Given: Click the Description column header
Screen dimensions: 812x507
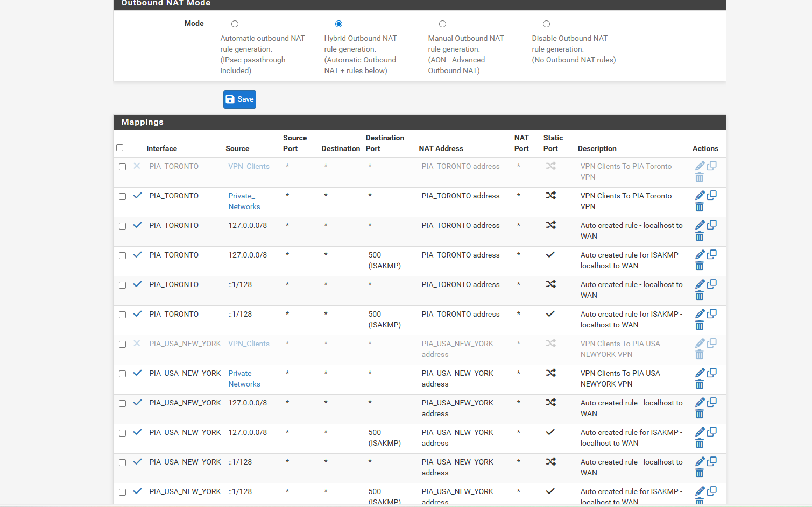Looking at the screenshot, I should pyautogui.click(x=597, y=148).
